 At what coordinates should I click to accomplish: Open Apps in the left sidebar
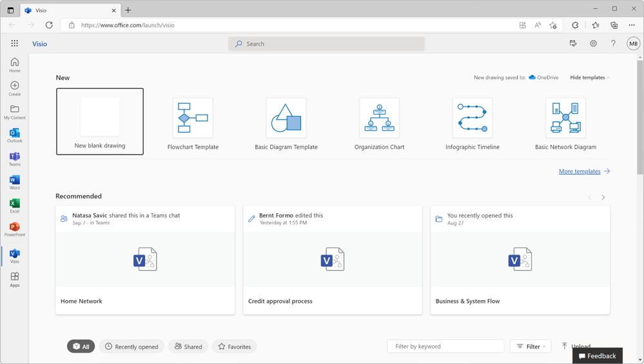click(15, 280)
